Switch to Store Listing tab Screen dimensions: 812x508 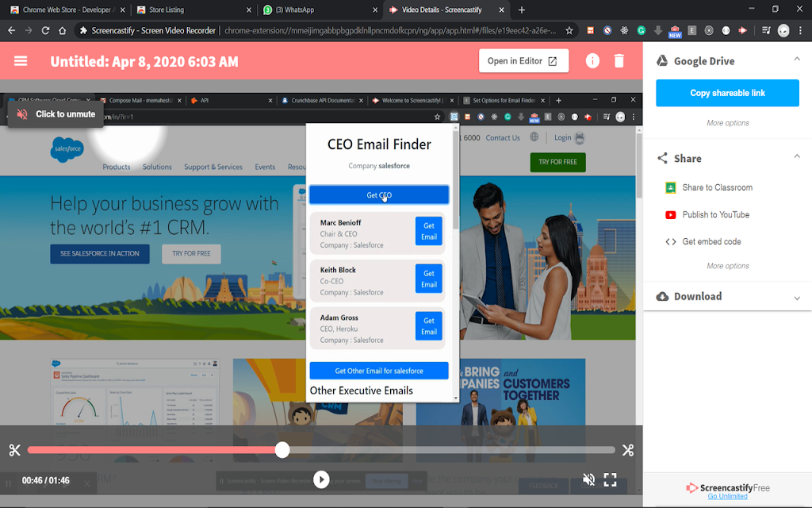tap(193, 10)
